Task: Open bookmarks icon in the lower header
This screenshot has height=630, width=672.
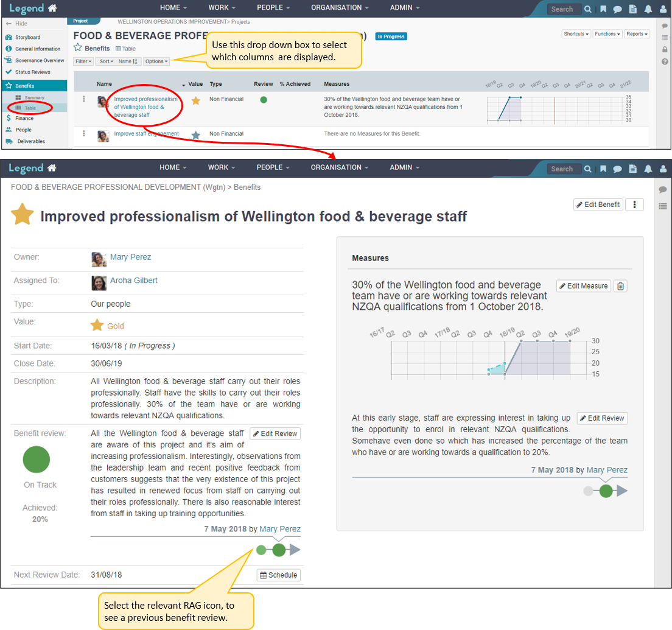Action: tap(603, 169)
